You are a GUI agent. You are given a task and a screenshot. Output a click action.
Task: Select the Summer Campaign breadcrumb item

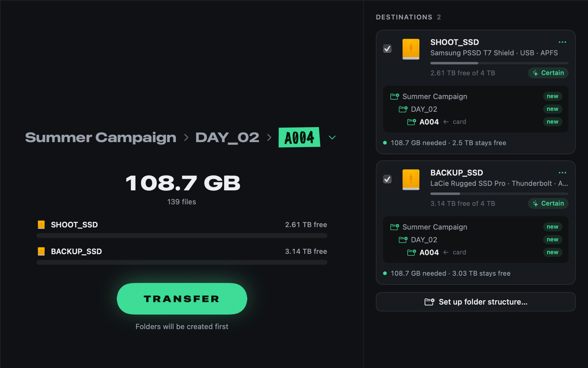click(x=101, y=138)
